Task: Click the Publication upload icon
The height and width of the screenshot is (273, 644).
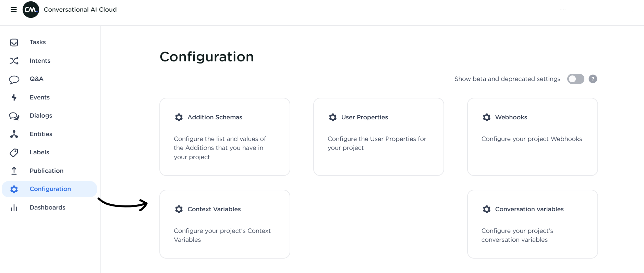Action: [14, 171]
